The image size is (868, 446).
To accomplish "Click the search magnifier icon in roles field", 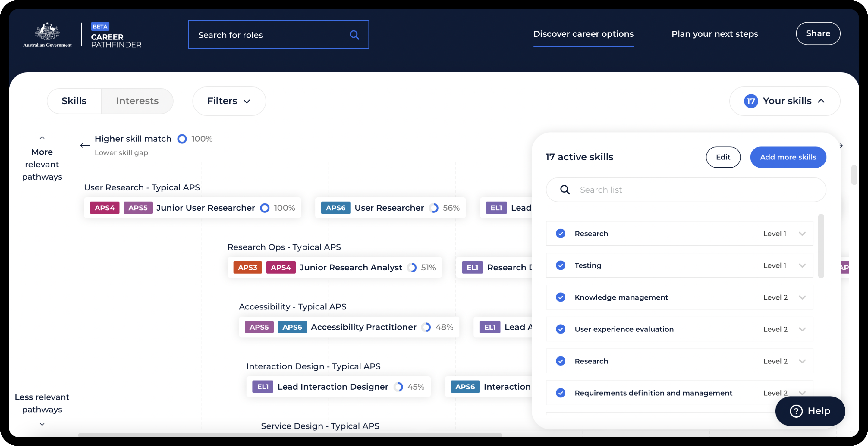I will (354, 35).
